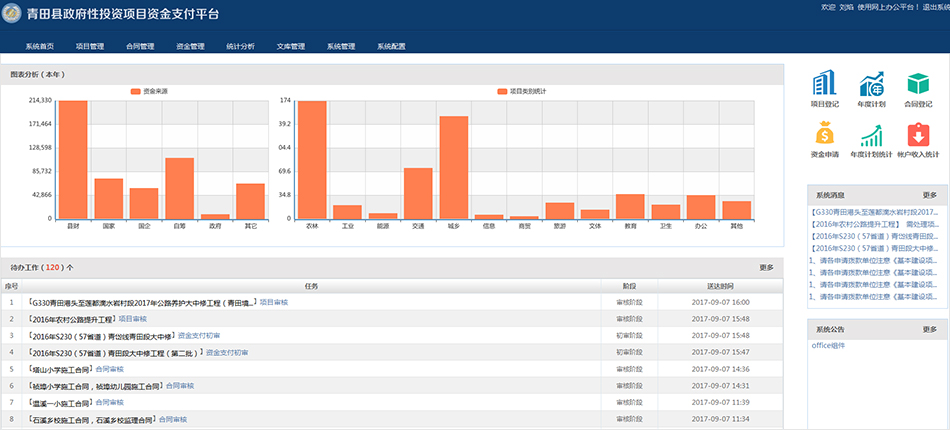This screenshot has height=430, width=950.
Task: Click the platform logo emblem in header
Action: pos(12,14)
